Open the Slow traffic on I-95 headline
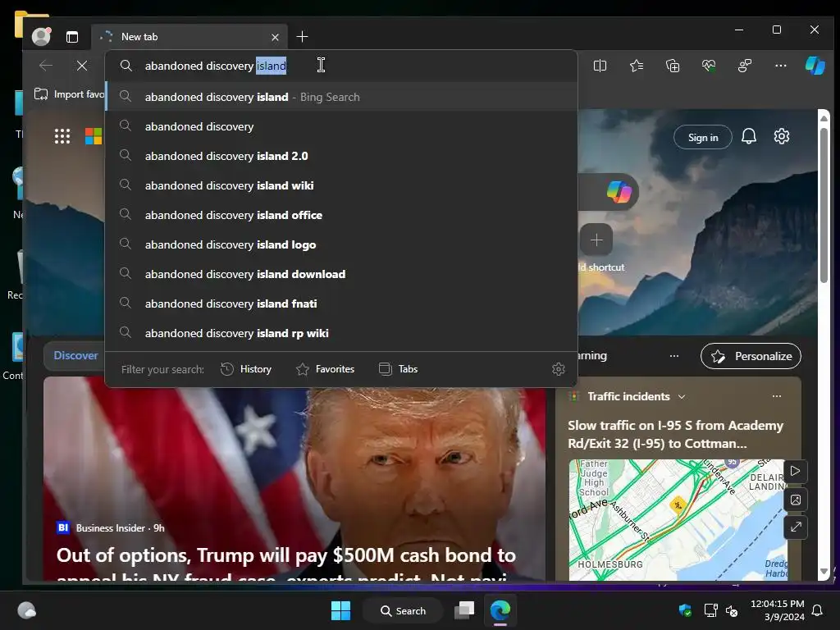The height and width of the screenshot is (630, 840). [675, 435]
